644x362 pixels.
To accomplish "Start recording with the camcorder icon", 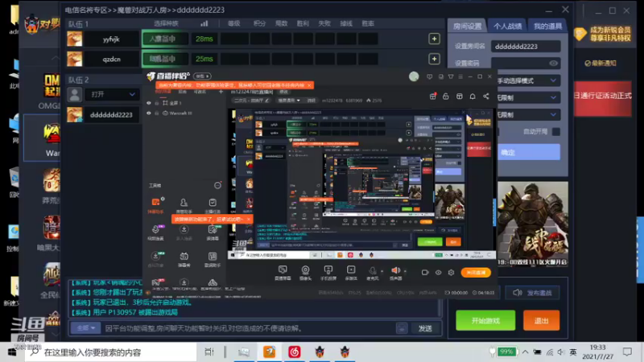I will coord(425,273).
